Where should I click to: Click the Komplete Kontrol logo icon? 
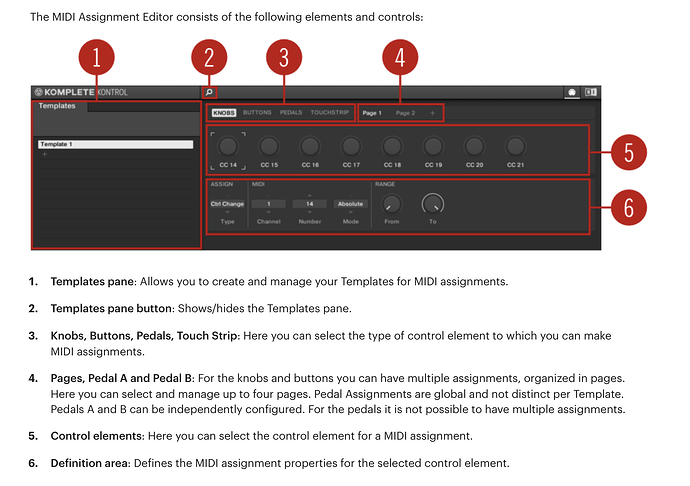point(38,92)
